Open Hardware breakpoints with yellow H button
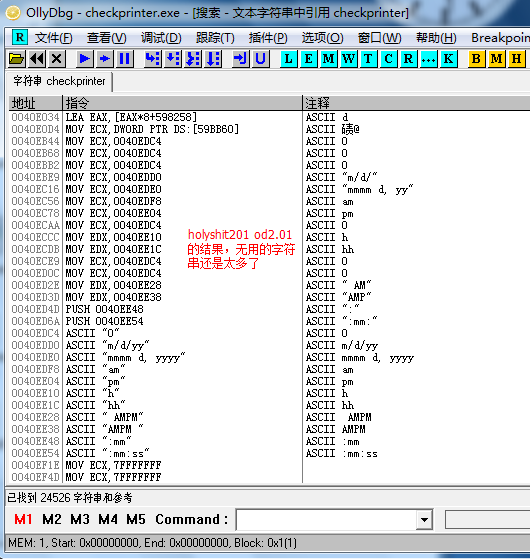Screen dimensions: 530x559 click(516, 58)
